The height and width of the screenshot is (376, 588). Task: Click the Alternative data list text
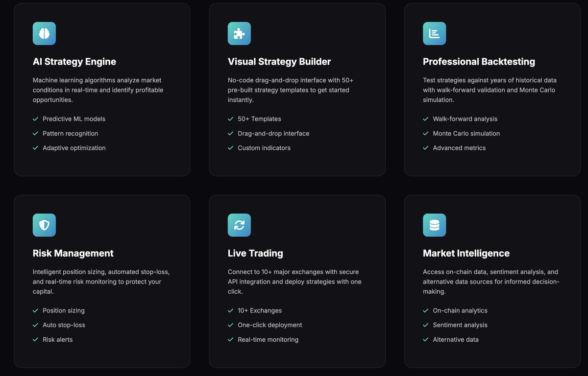pyautogui.click(x=456, y=340)
